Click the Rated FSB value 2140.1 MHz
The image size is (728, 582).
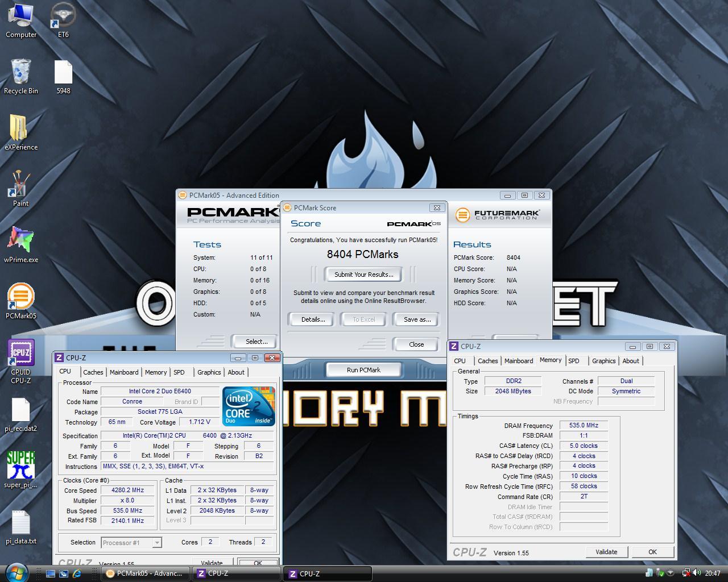127,521
